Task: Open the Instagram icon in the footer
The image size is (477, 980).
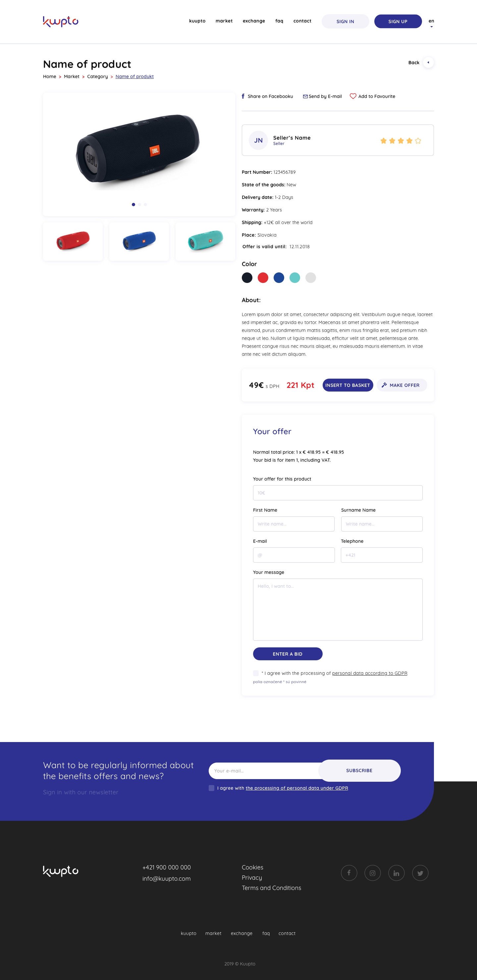Action: 372,873
